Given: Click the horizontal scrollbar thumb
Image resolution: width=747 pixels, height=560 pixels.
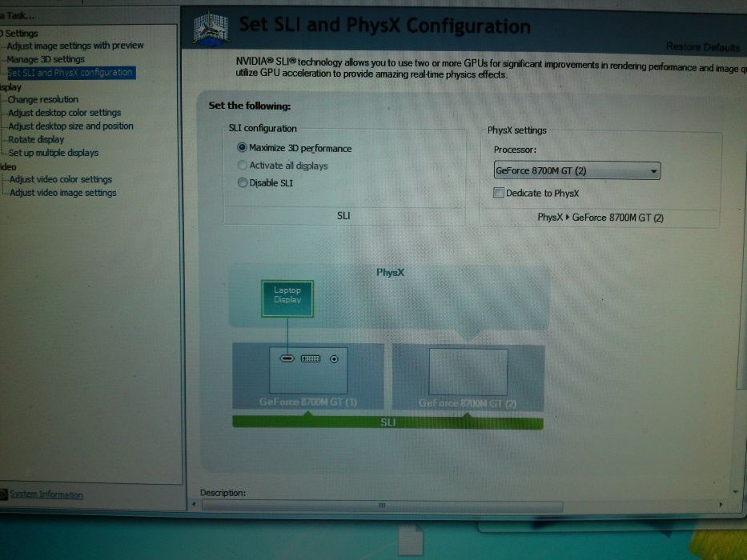Looking at the screenshot, I should coord(382,506).
